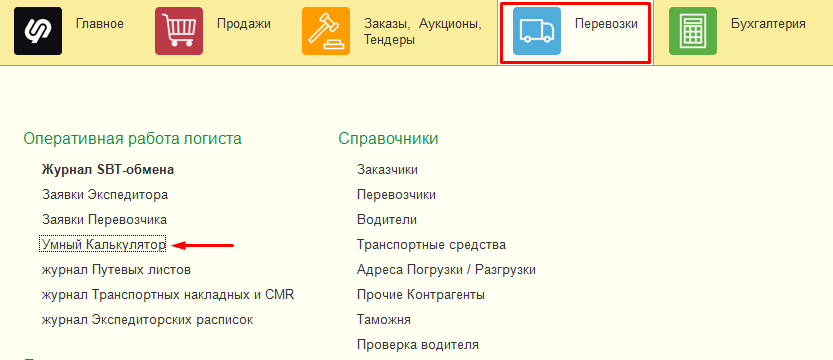Open Транспортные средства directory
Screen dimensions: 833x360
coord(431,245)
